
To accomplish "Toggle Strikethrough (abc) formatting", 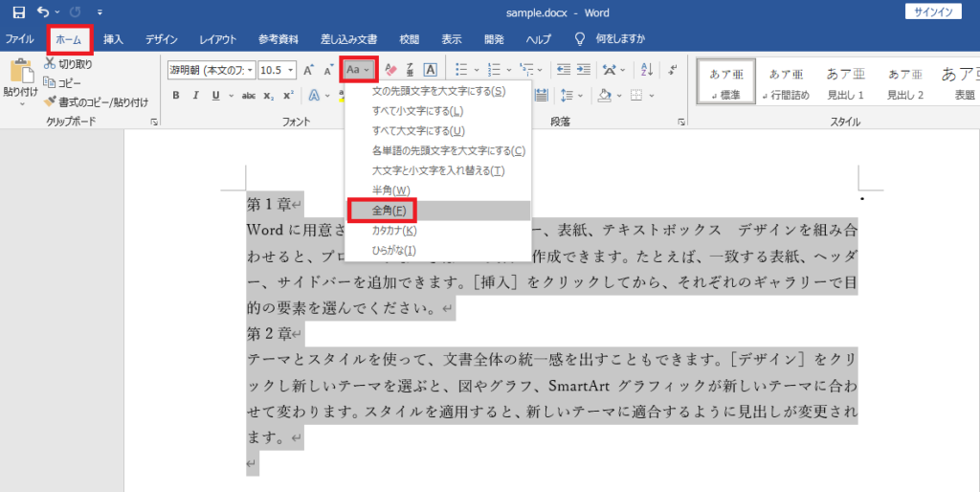I will coord(249,96).
